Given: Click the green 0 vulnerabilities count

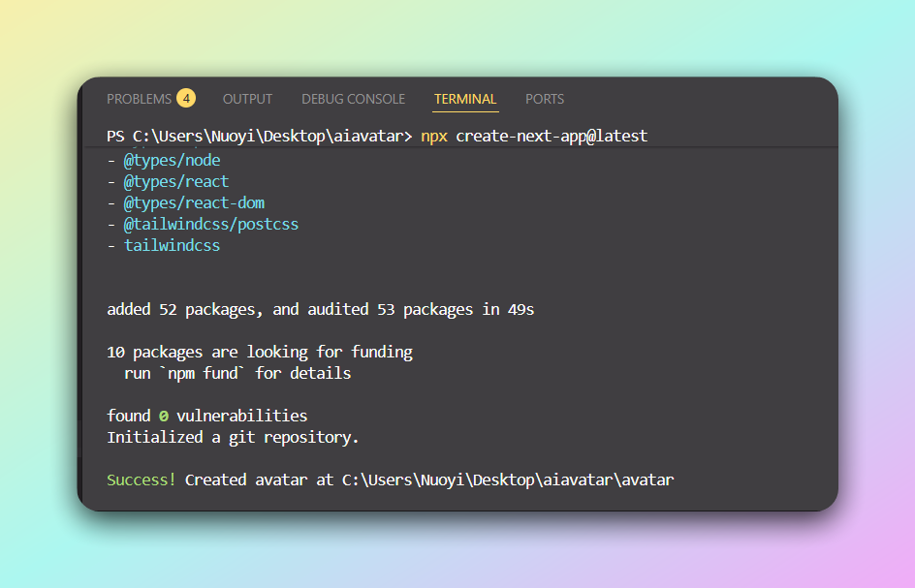Looking at the screenshot, I should coord(163,416).
